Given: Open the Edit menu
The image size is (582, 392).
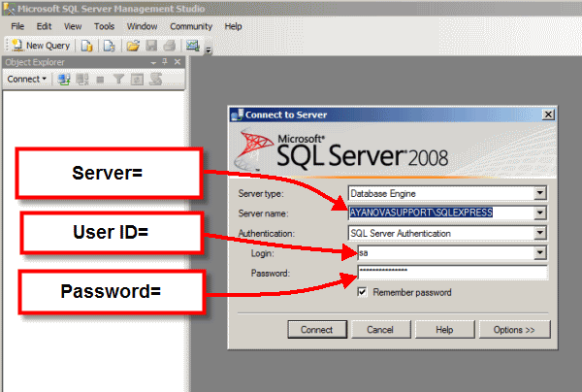Looking at the screenshot, I should (x=44, y=26).
